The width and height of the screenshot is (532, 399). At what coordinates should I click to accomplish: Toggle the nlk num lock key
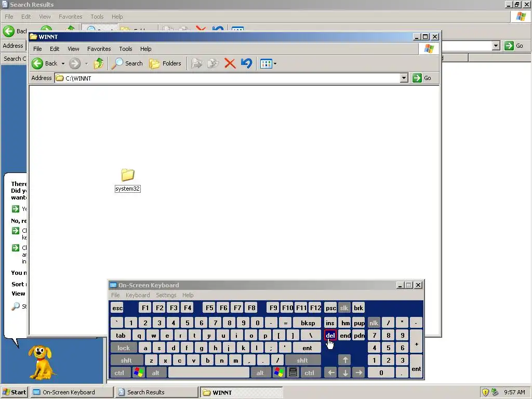(374, 323)
